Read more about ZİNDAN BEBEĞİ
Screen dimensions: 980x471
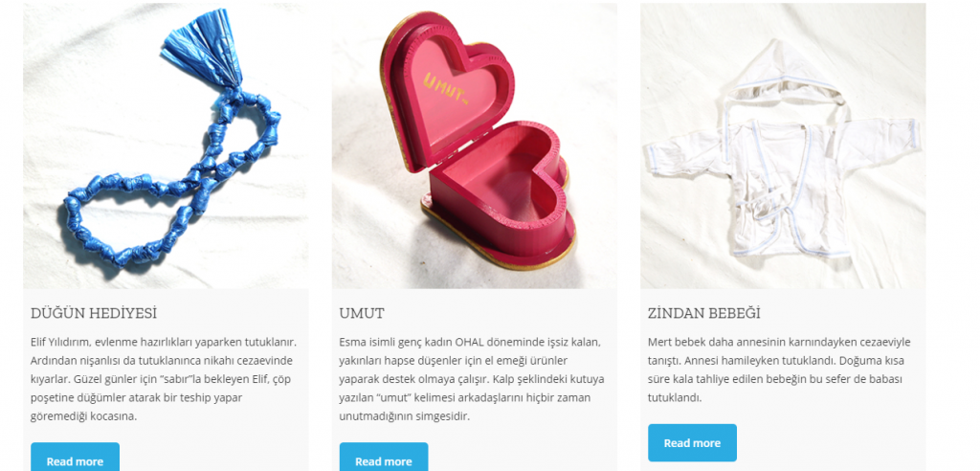pyautogui.click(x=693, y=443)
